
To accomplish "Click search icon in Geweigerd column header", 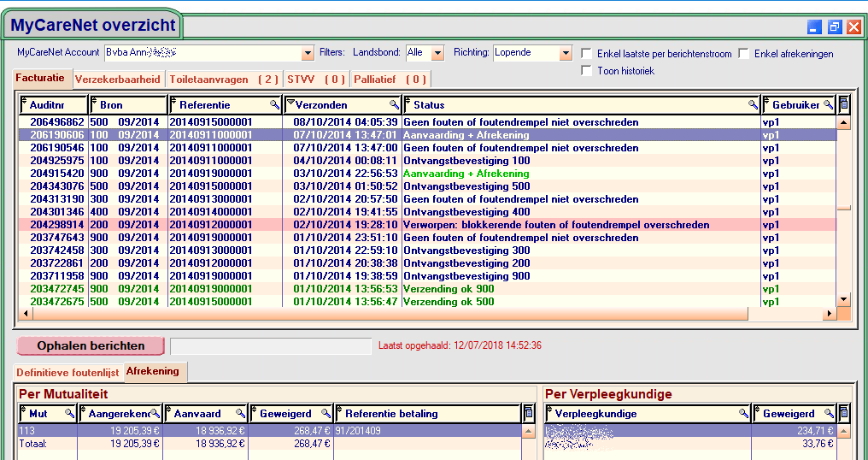I will tap(325, 414).
